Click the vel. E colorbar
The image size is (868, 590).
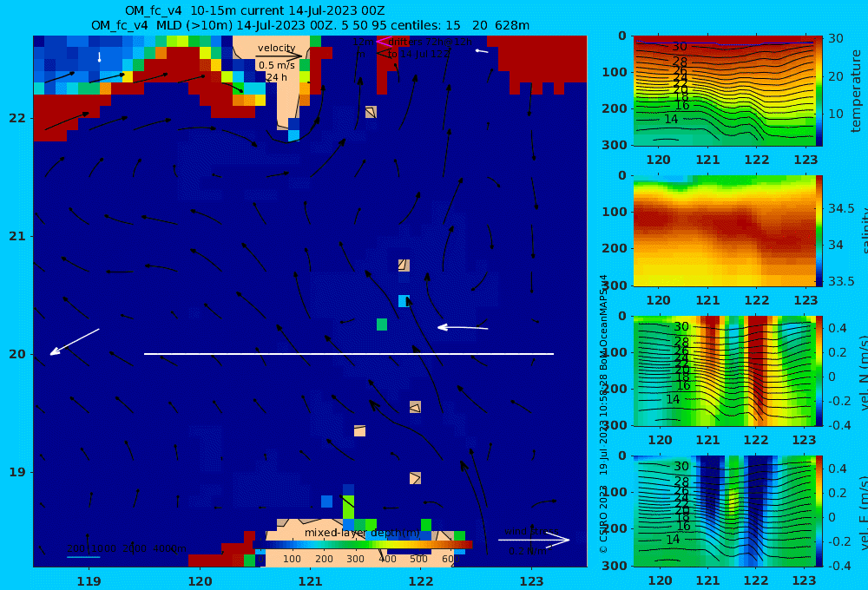pos(819,511)
